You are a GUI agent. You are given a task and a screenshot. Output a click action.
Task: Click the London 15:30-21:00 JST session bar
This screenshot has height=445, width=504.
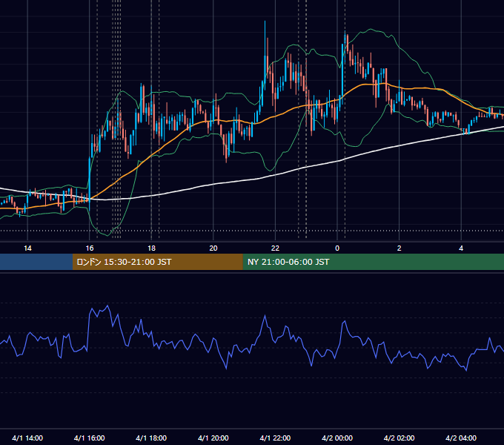point(157,262)
